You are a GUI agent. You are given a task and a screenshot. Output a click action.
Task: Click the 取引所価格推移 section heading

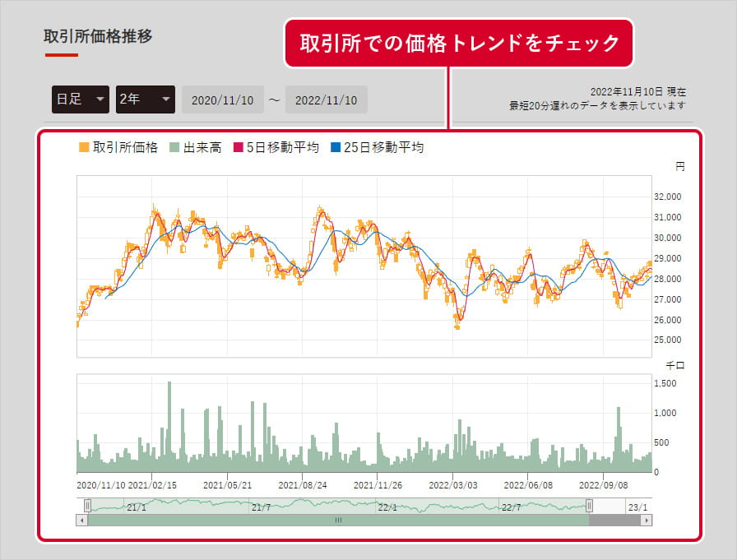click(x=98, y=36)
